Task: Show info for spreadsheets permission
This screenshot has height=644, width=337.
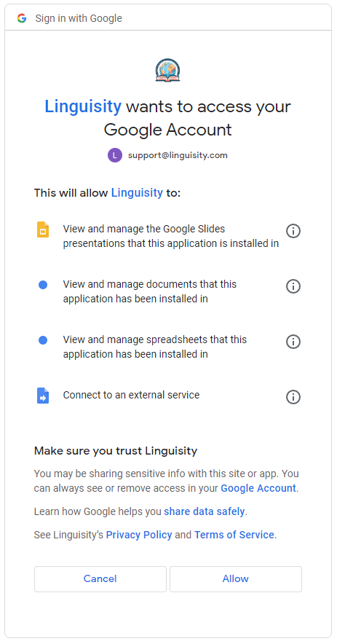Action: tap(293, 341)
